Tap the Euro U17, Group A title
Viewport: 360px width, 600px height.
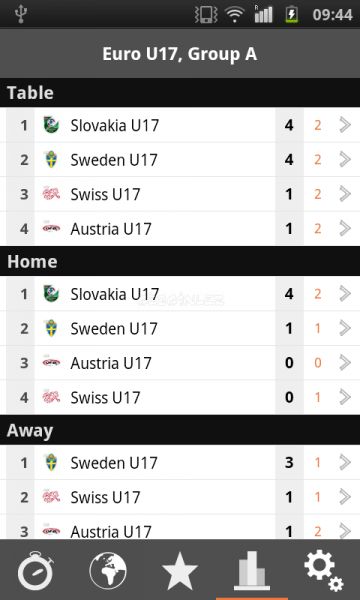tap(179, 54)
